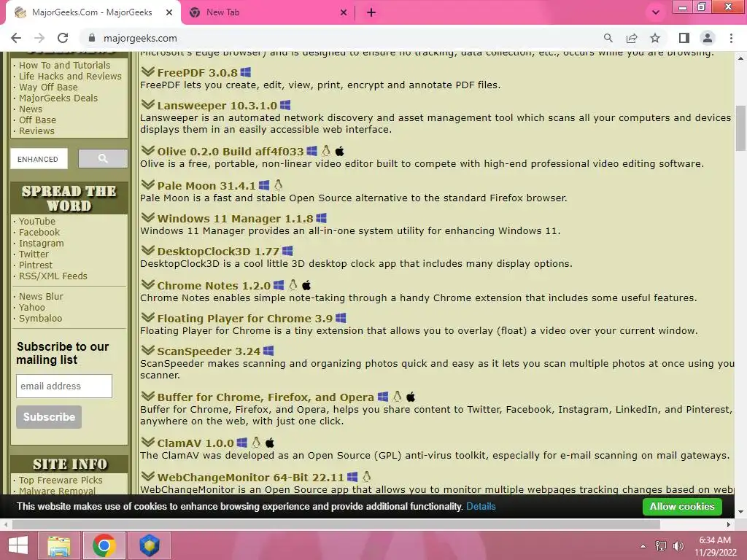The width and height of the screenshot is (747, 560).
Task: Open the Chrome profile avatar
Action: (x=708, y=38)
